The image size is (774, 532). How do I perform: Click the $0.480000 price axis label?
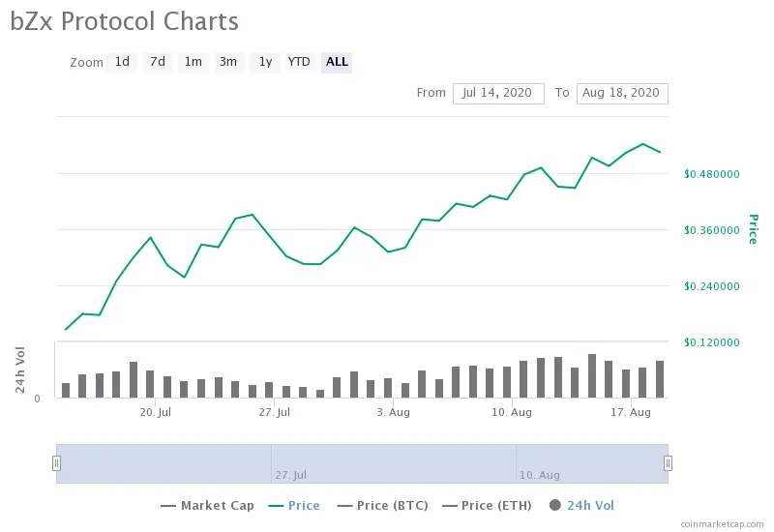pyautogui.click(x=712, y=174)
